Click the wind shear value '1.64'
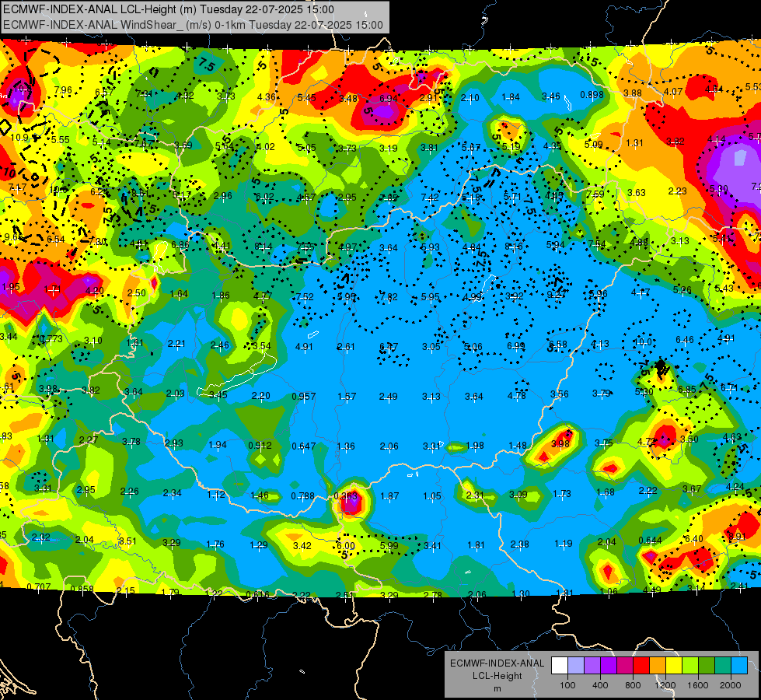 (179, 294)
